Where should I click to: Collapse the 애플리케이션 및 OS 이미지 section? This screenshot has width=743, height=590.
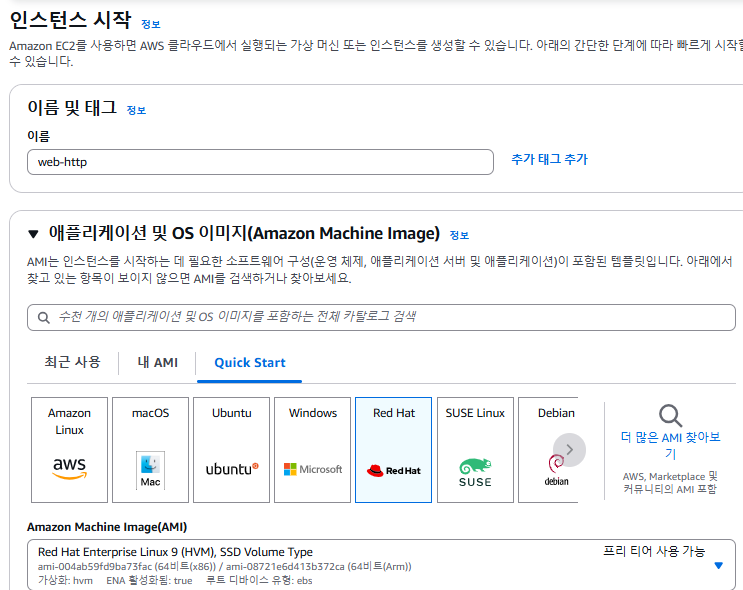(33, 234)
